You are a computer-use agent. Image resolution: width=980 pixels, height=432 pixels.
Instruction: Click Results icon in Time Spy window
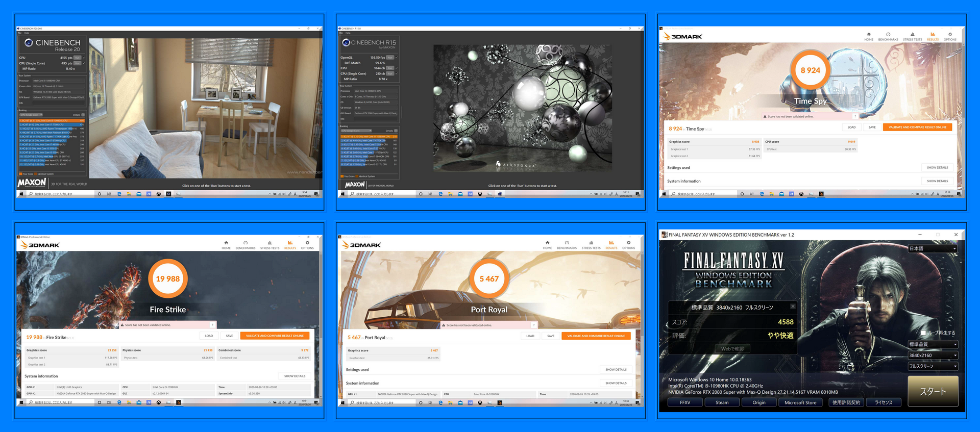pyautogui.click(x=933, y=35)
